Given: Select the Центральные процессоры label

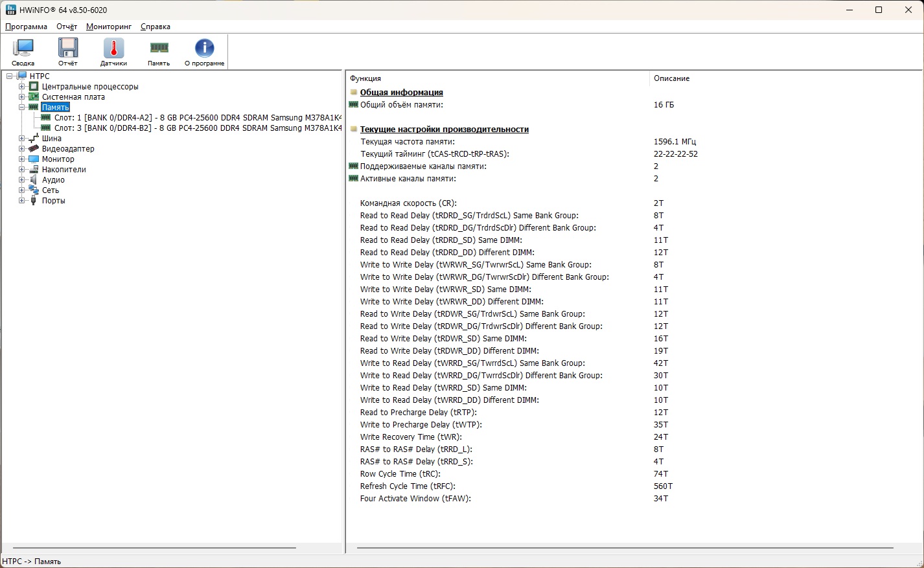Looking at the screenshot, I should [x=90, y=86].
